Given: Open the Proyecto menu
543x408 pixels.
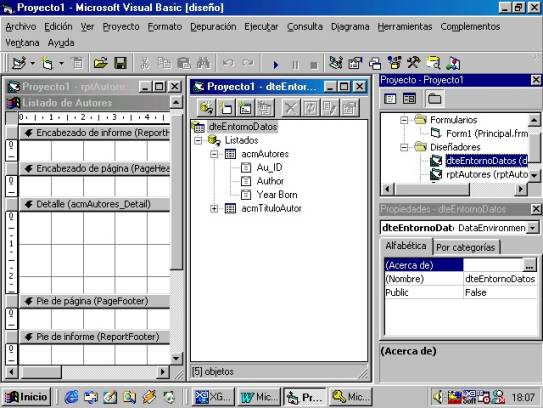Looking at the screenshot, I should [121, 27].
